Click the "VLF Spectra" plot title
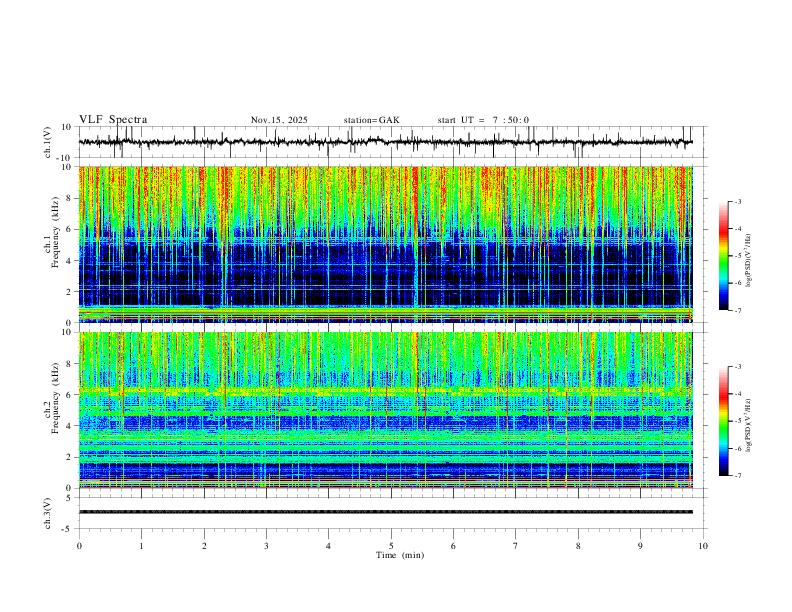Screen dimensions: 792x612 [x=113, y=120]
